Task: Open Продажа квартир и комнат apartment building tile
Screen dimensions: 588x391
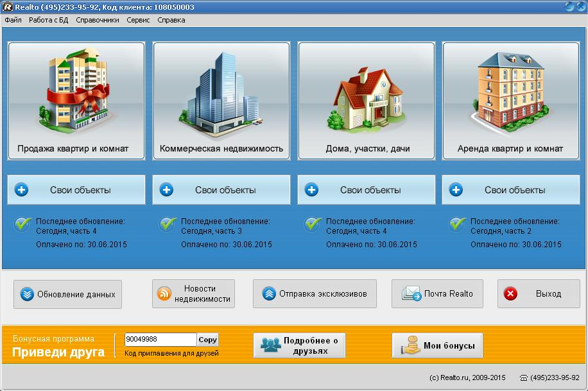Action: [x=76, y=101]
